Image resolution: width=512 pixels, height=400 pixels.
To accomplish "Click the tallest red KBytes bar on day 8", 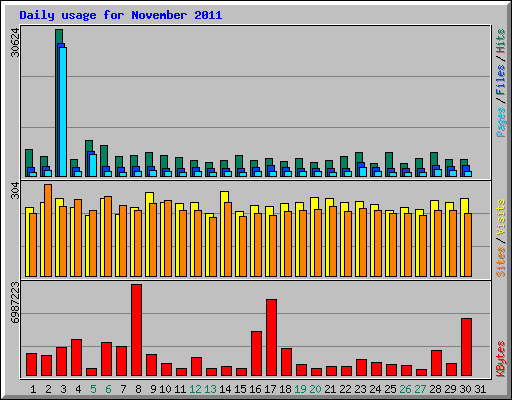I will tap(136, 330).
